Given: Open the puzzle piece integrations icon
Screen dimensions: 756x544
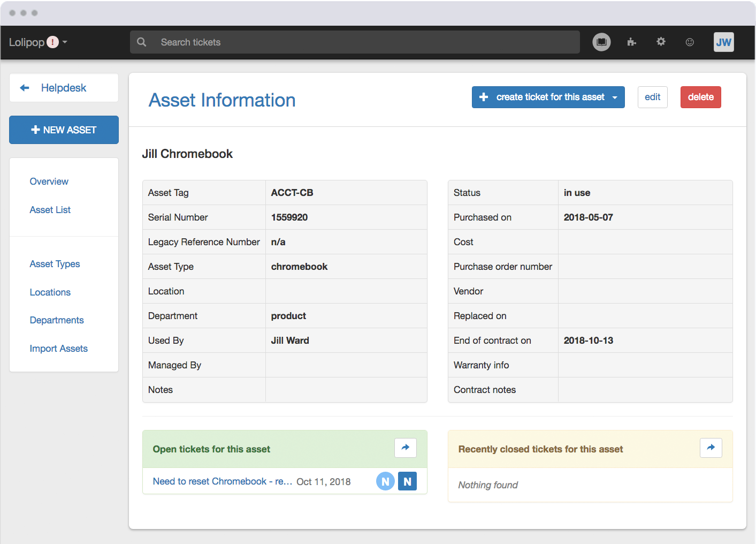Looking at the screenshot, I should [x=631, y=42].
